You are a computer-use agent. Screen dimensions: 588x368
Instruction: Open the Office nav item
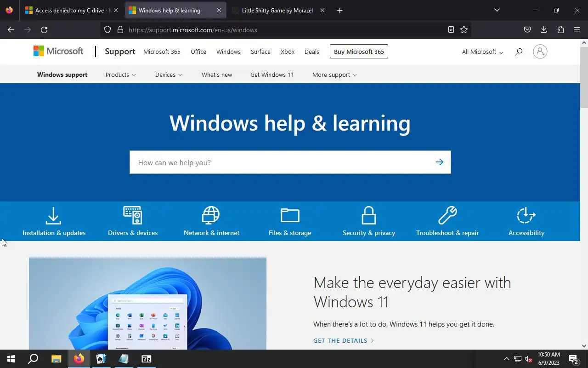pyautogui.click(x=198, y=52)
